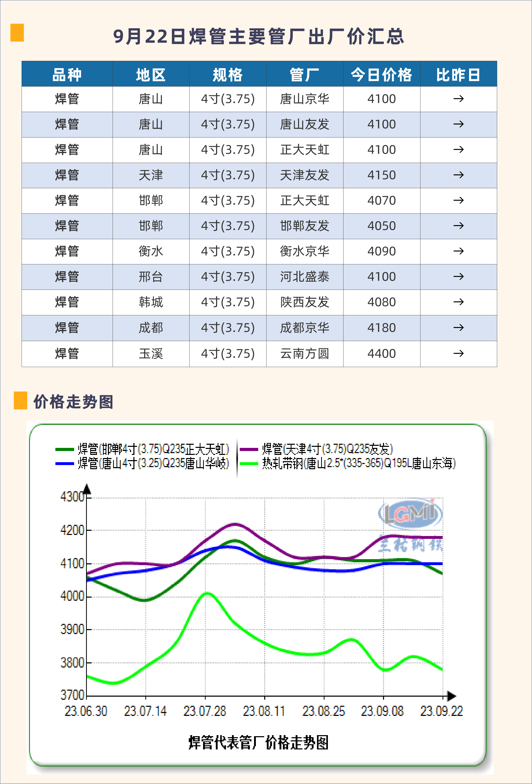532x784 pixels.
Task: Click the arrow in 云南方圆 row
Action: 458,354
